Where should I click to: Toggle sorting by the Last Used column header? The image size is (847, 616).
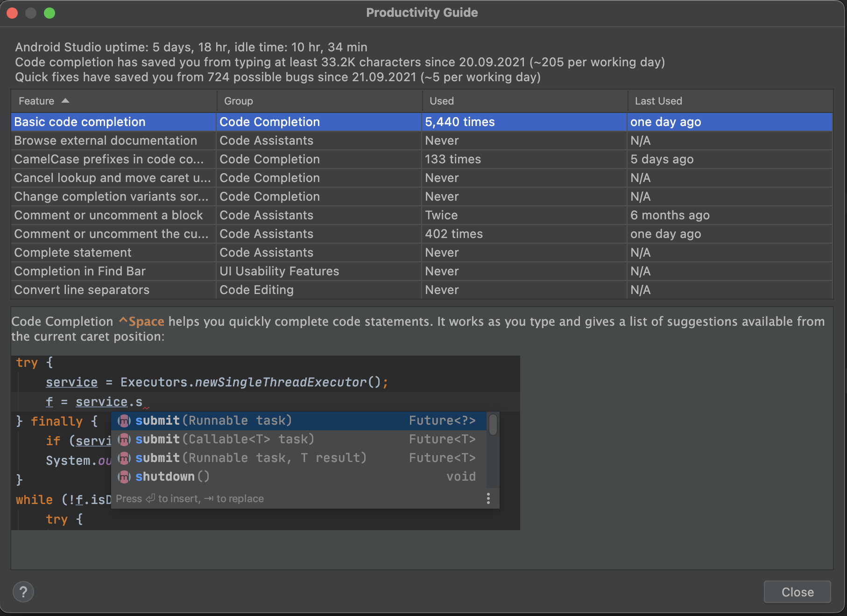pos(658,101)
